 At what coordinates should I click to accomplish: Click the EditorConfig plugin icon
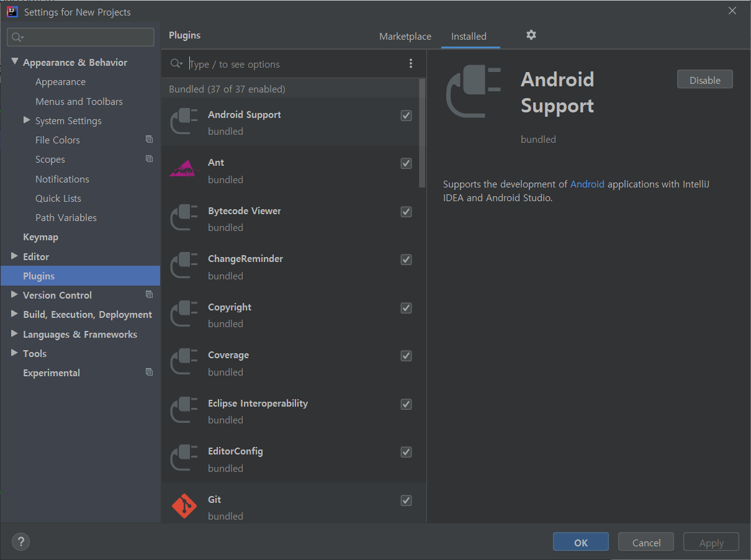(x=184, y=459)
